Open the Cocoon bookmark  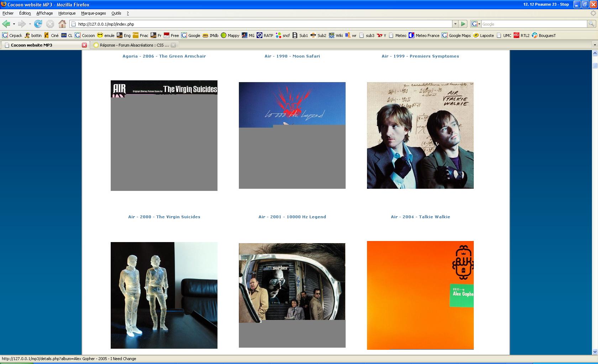click(85, 35)
